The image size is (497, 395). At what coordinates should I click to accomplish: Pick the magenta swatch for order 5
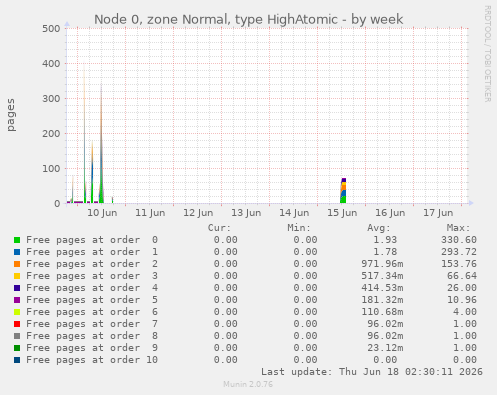17,300
